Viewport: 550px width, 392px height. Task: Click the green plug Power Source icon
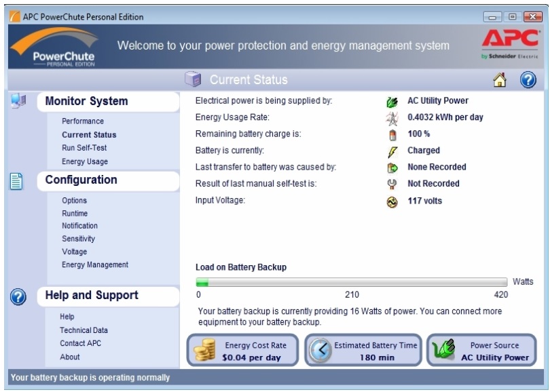[x=443, y=349]
